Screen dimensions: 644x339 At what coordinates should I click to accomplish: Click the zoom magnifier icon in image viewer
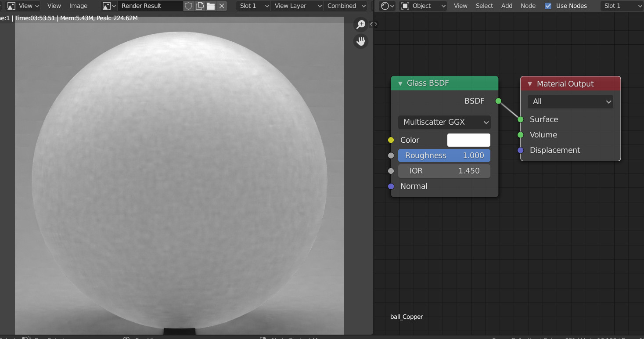(x=361, y=25)
